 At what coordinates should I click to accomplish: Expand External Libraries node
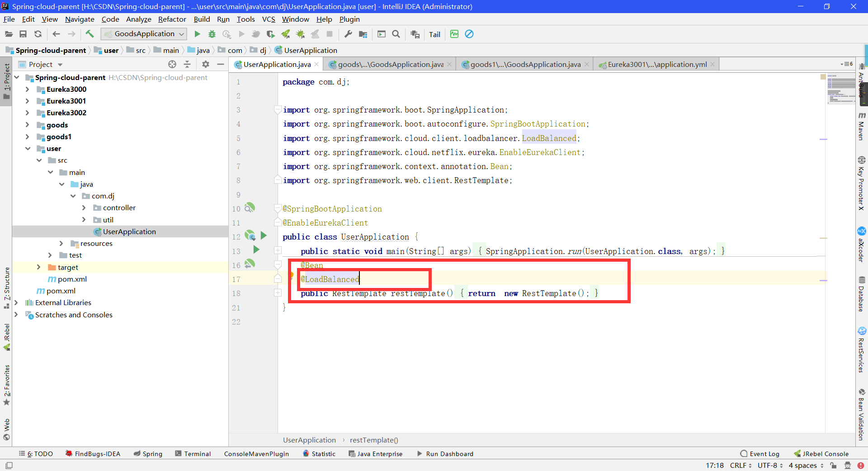tap(16, 302)
